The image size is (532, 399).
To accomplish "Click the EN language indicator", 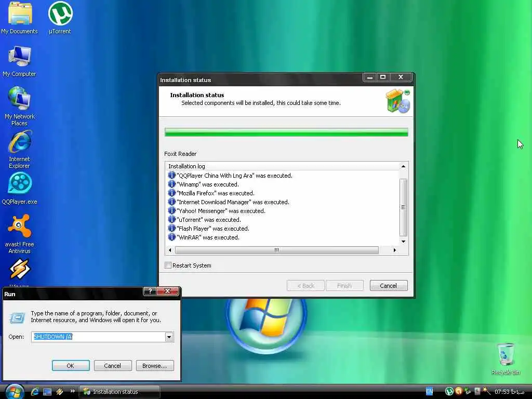I will point(429,392).
